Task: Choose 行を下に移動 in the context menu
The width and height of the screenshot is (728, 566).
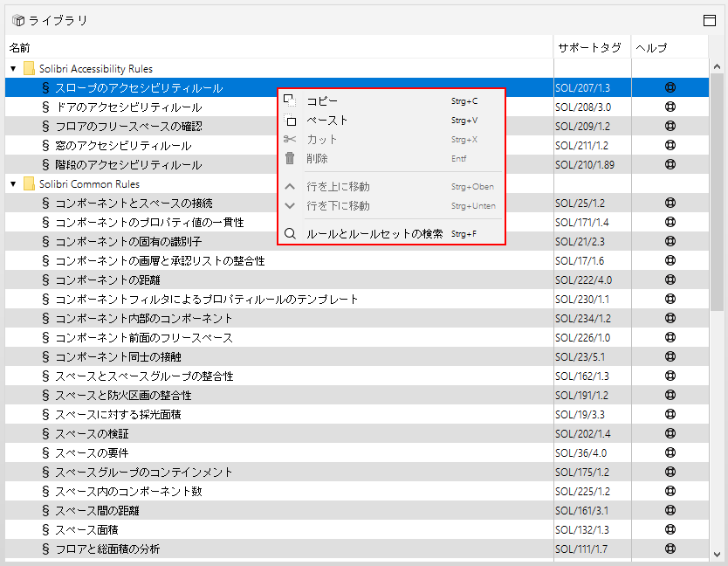Action: (391, 206)
